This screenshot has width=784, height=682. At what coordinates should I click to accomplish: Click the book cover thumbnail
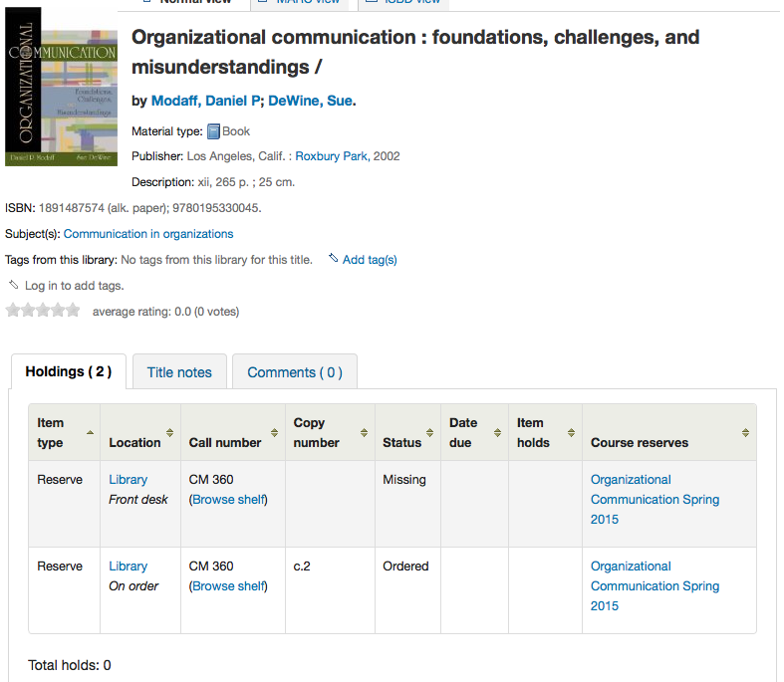coord(62,88)
